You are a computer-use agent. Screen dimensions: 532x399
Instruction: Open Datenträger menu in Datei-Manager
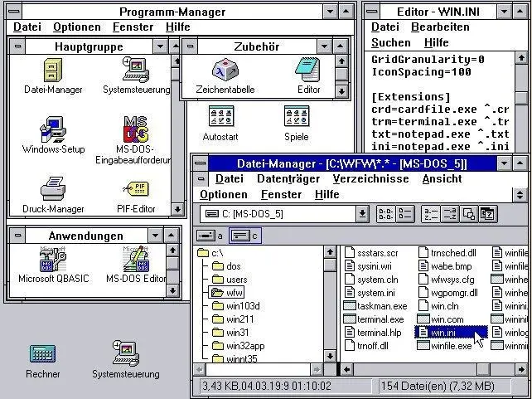point(288,178)
